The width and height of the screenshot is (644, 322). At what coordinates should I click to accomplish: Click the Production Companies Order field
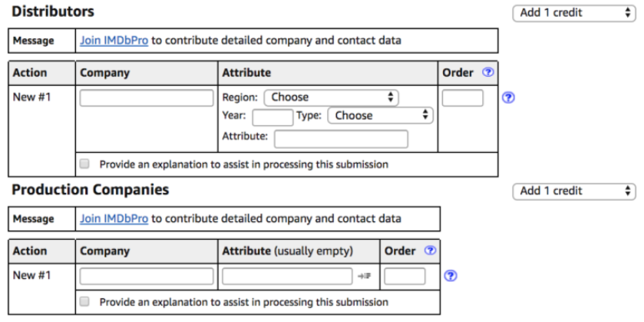pyautogui.click(x=405, y=277)
